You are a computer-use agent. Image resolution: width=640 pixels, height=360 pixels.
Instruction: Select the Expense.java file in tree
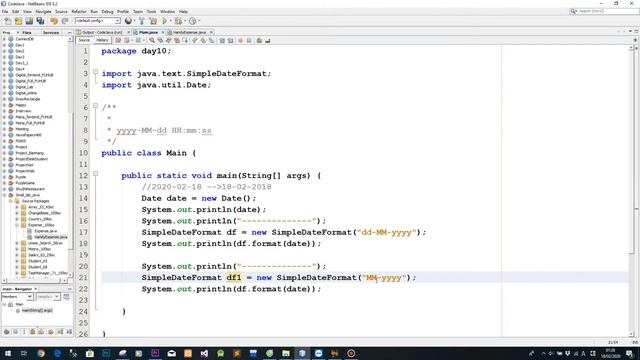[x=45, y=231]
